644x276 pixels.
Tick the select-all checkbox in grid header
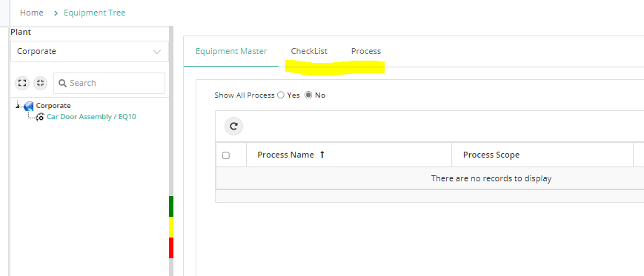(x=226, y=155)
